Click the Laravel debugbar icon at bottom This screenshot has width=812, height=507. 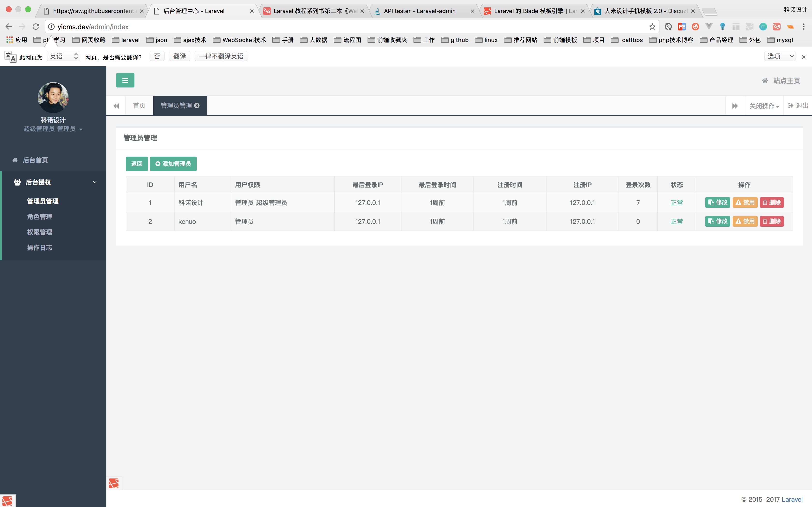coord(114,483)
